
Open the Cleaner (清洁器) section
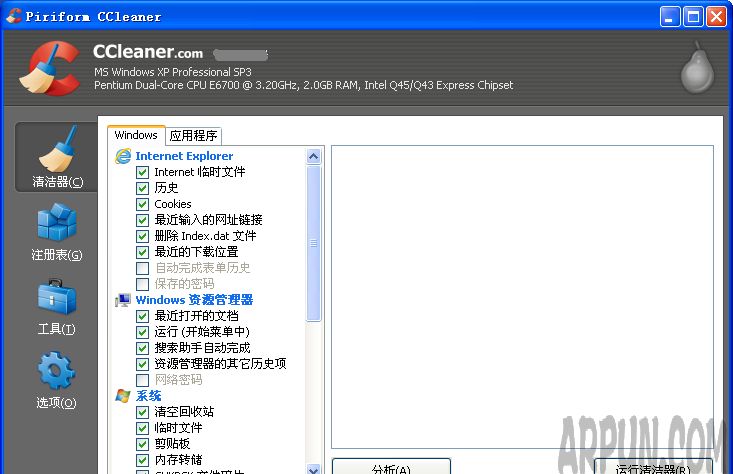click(x=57, y=157)
